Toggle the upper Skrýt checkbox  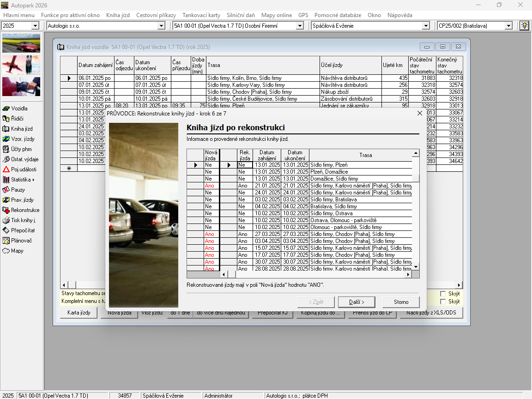[443, 294]
